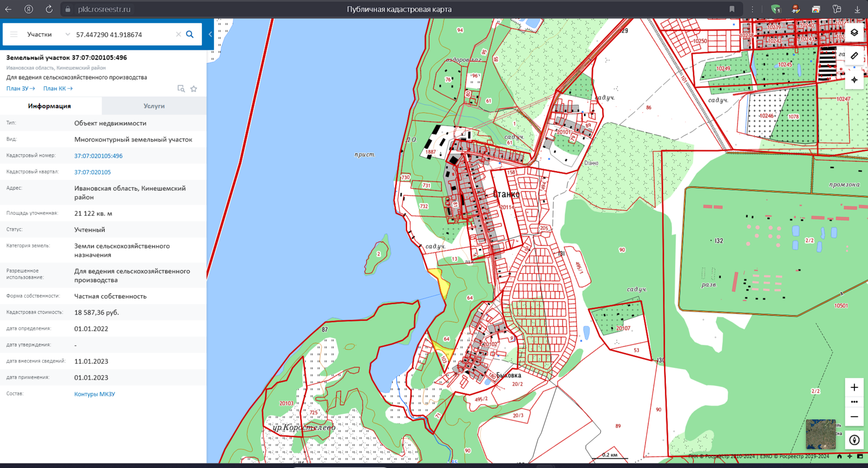Click the find-on-map icon beside star

pyautogui.click(x=181, y=89)
